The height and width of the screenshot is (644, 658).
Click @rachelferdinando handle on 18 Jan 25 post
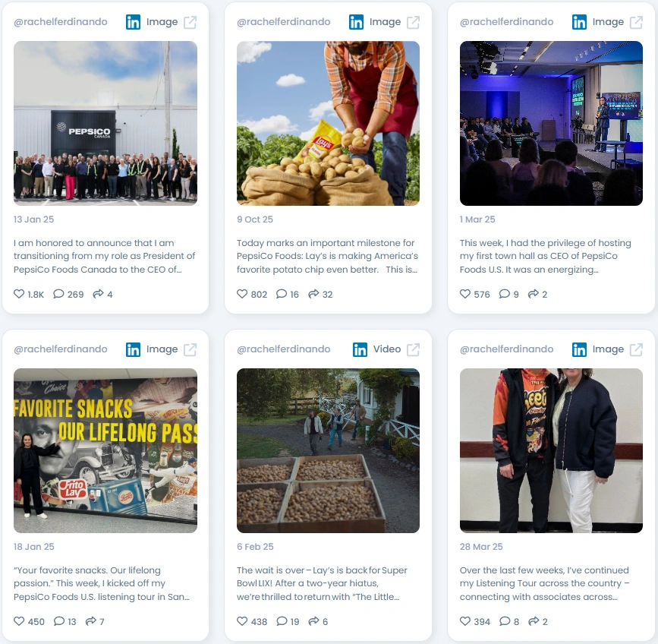click(x=61, y=349)
